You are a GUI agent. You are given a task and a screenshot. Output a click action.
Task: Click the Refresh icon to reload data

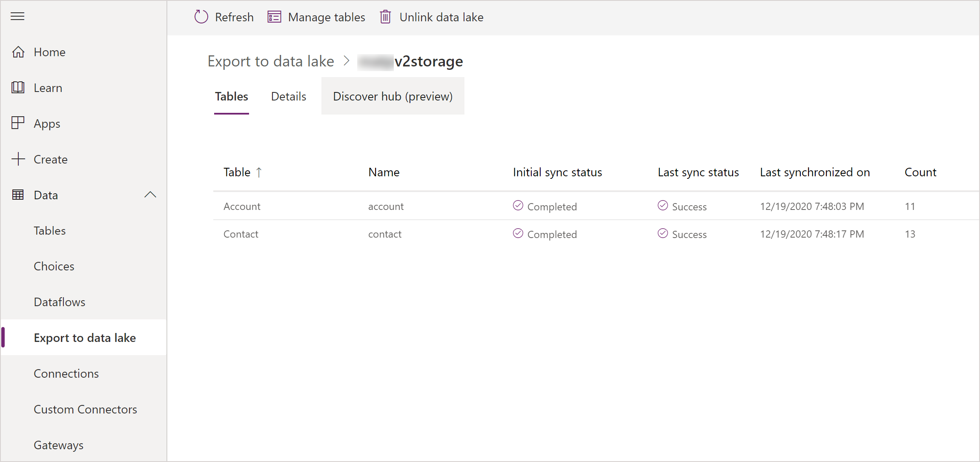click(x=201, y=17)
